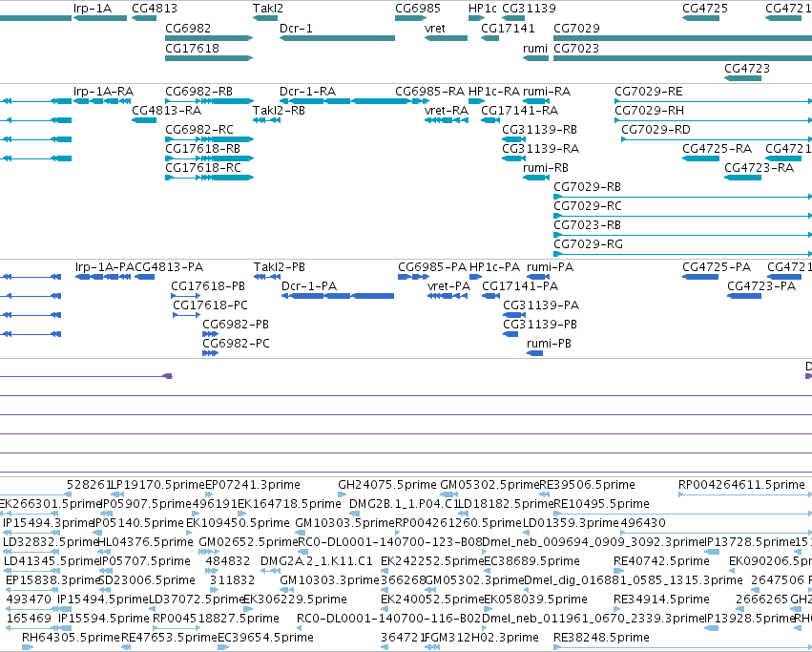Click the CG4813-RA transcript label
The image size is (812, 652).
click(167, 111)
